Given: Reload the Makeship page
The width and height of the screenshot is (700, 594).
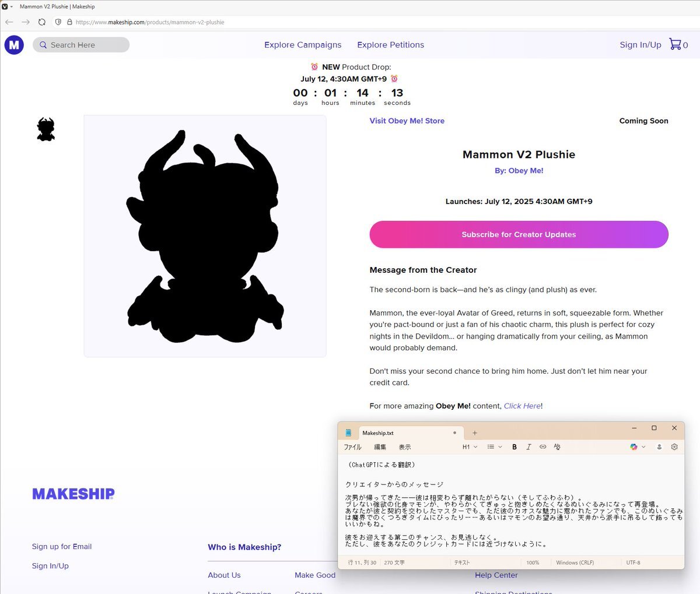Looking at the screenshot, I should point(42,22).
